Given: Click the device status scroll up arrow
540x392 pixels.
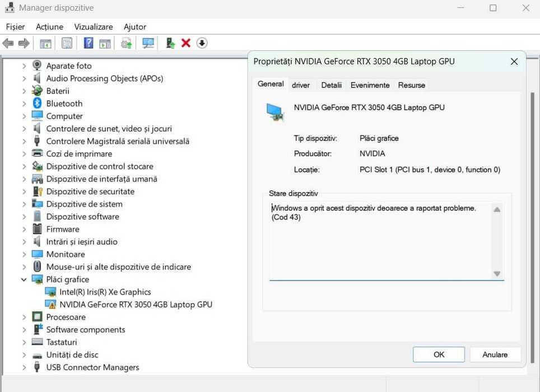Looking at the screenshot, I should coord(497,209).
